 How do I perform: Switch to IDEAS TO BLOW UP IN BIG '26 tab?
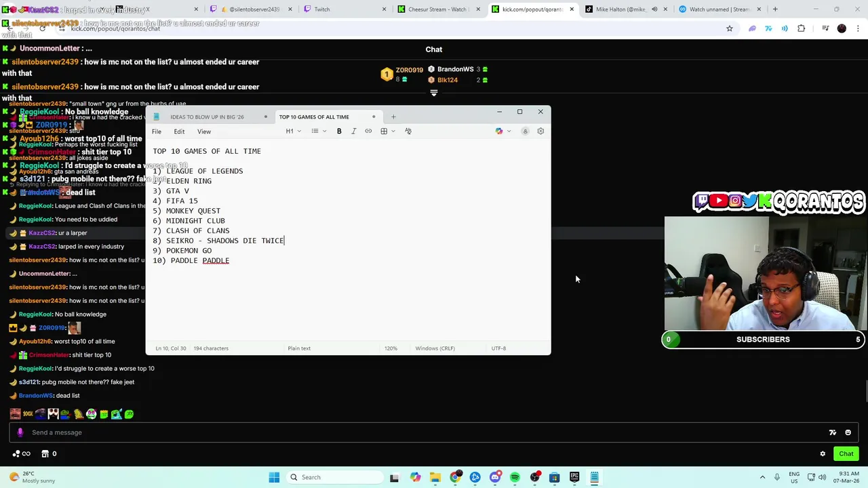pos(207,117)
